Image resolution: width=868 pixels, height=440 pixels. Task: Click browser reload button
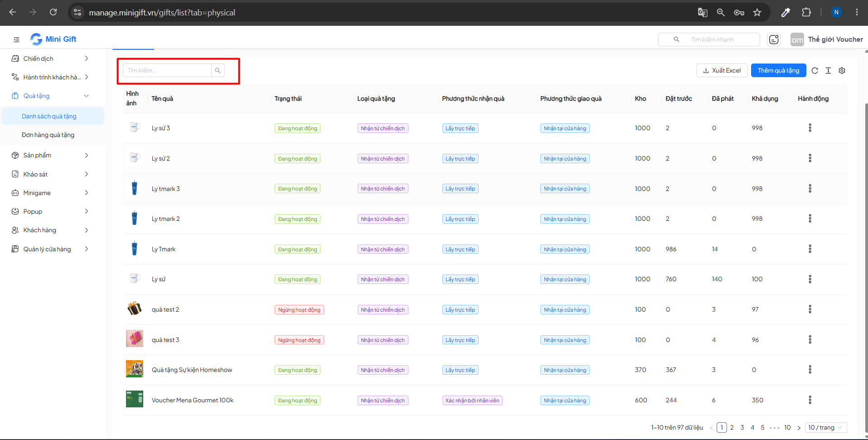coord(53,12)
